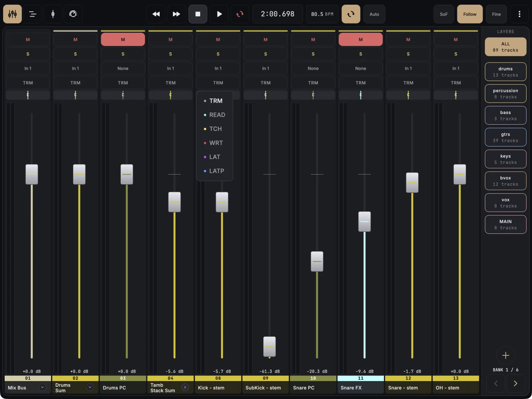Start playback with the play button
This screenshot has width=532, height=399.
[x=219, y=14]
